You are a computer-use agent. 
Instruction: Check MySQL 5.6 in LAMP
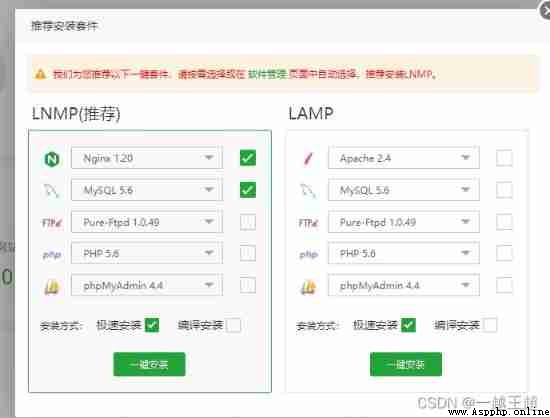coord(504,190)
